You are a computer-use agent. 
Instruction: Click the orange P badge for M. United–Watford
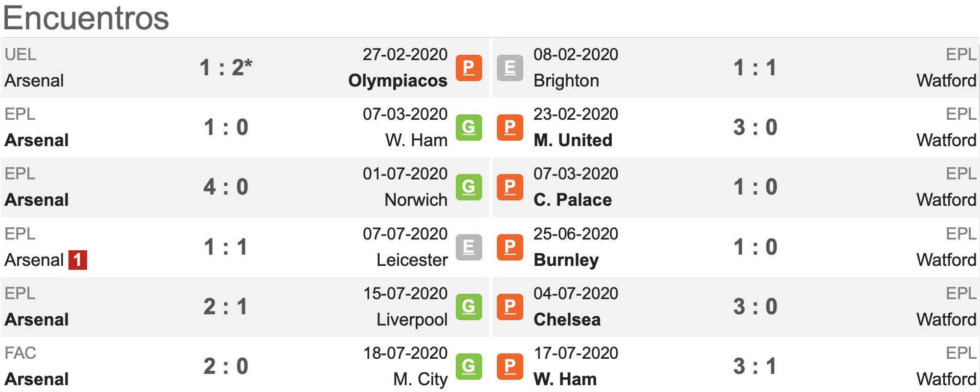(x=510, y=127)
